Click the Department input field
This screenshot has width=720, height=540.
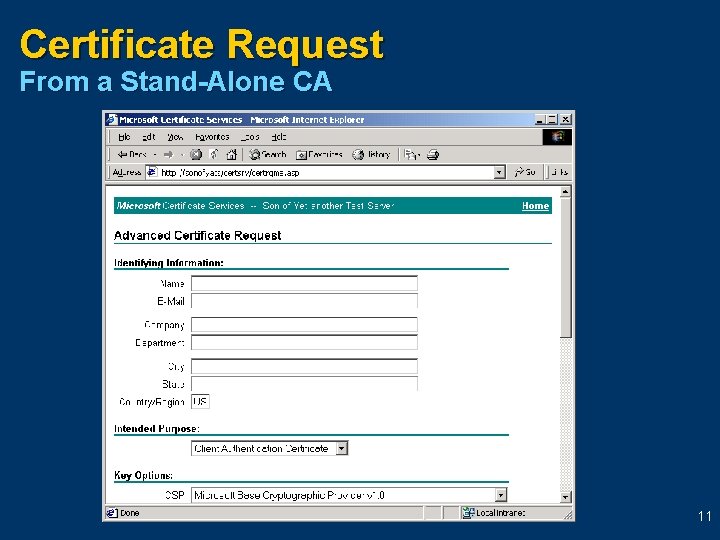point(304,342)
